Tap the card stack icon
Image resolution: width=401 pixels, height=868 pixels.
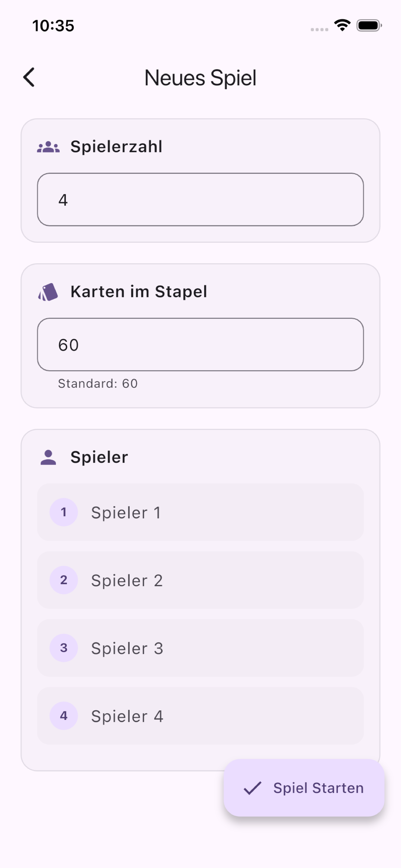pyautogui.click(x=48, y=292)
